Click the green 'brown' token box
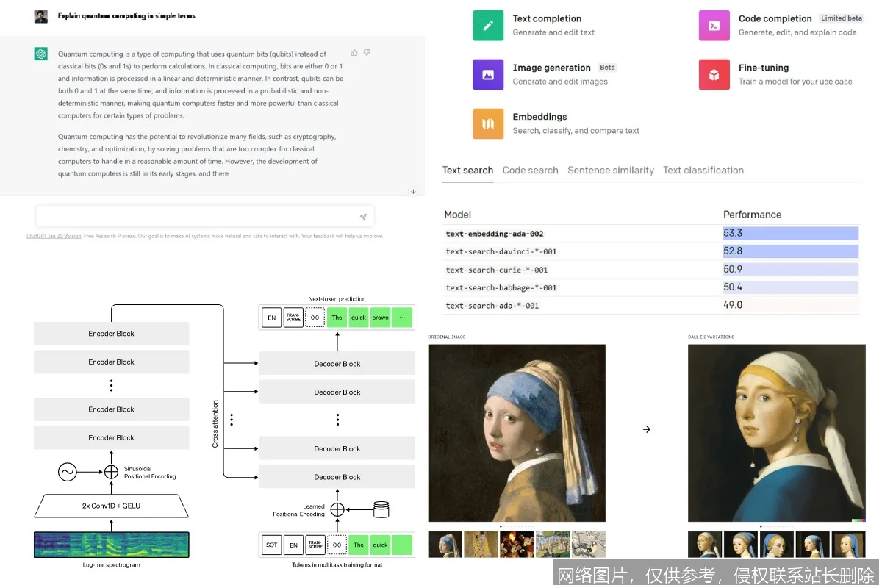Screen dimensions: 882x588 click(x=380, y=318)
